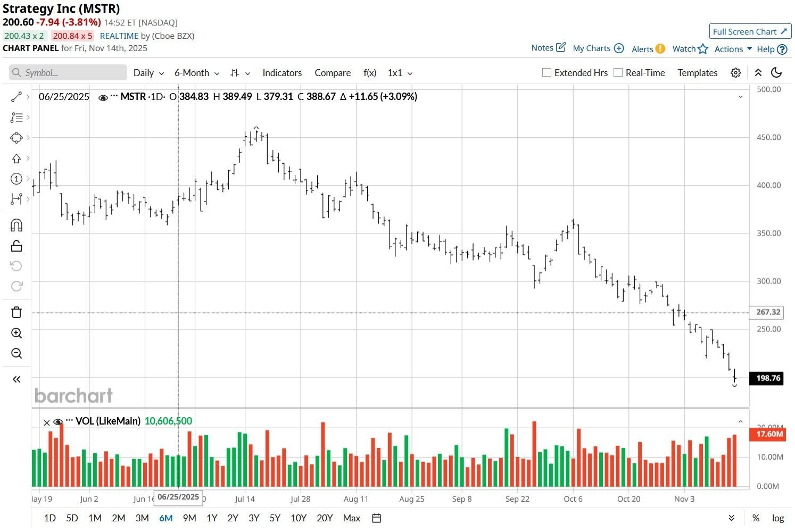Click the Compare button
Image resolution: width=795 pixels, height=532 pixels.
pos(333,73)
